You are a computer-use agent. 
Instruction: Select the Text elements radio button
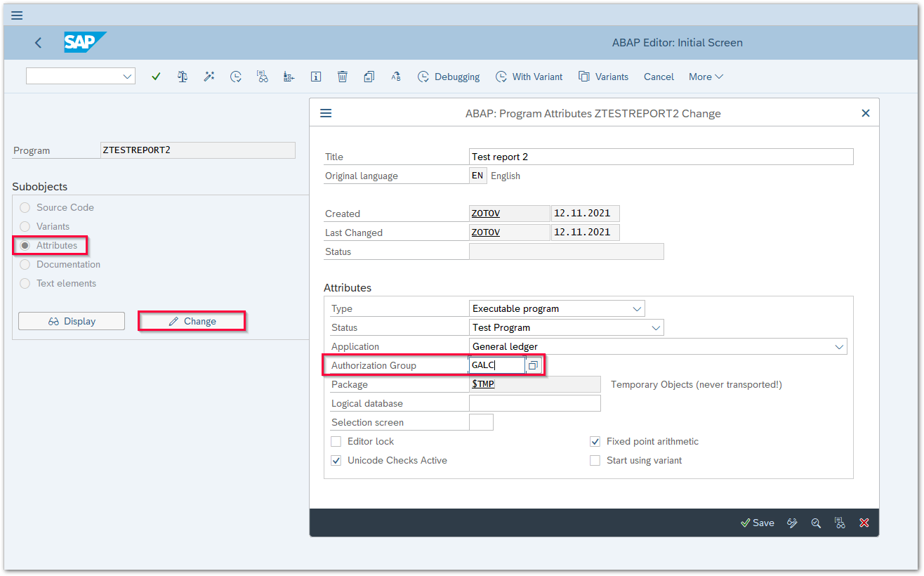(x=25, y=283)
